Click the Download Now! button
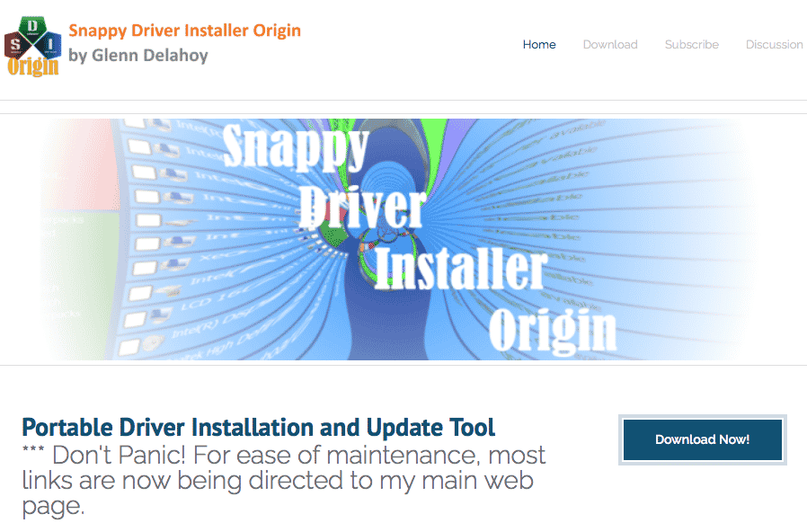 (703, 439)
